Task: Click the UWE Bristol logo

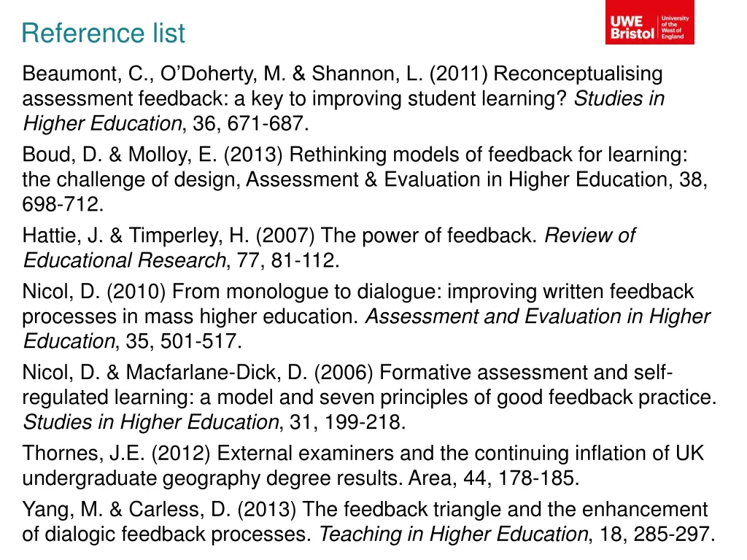Action: point(650,23)
